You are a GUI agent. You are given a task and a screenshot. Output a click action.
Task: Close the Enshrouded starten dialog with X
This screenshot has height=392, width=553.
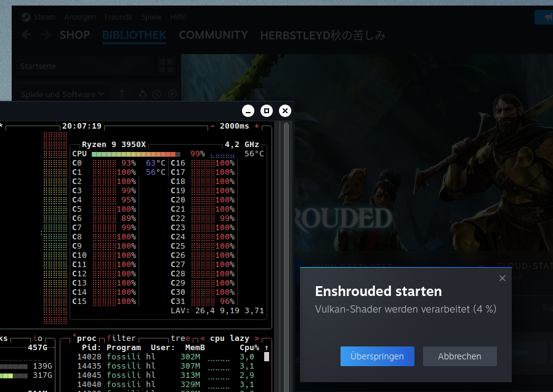pyautogui.click(x=502, y=279)
